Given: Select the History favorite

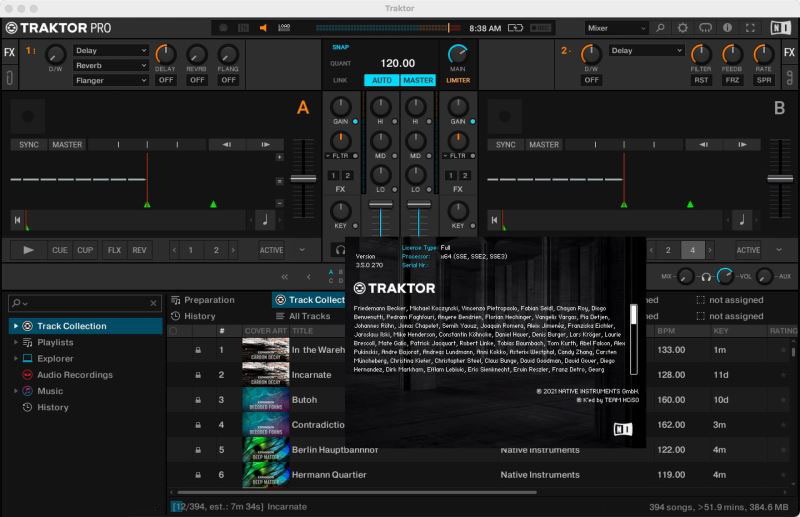Looking at the screenshot, I should pyautogui.click(x=193, y=316).
